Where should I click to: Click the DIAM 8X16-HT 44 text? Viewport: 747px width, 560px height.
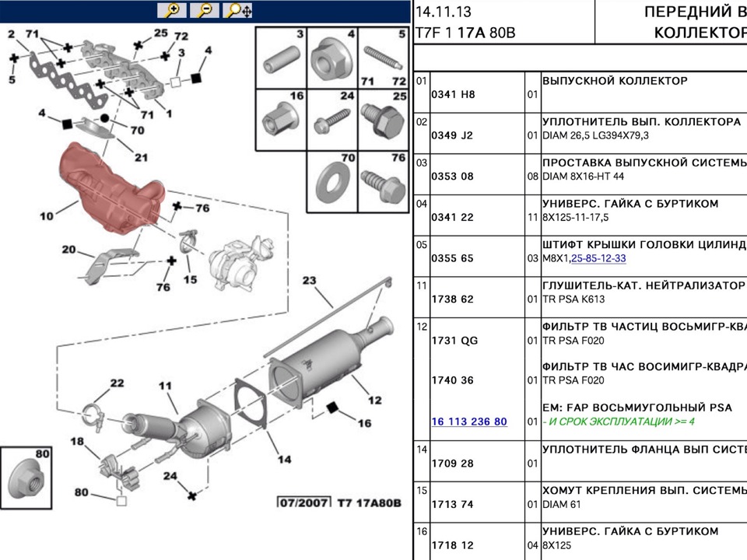tap(583, 177)
